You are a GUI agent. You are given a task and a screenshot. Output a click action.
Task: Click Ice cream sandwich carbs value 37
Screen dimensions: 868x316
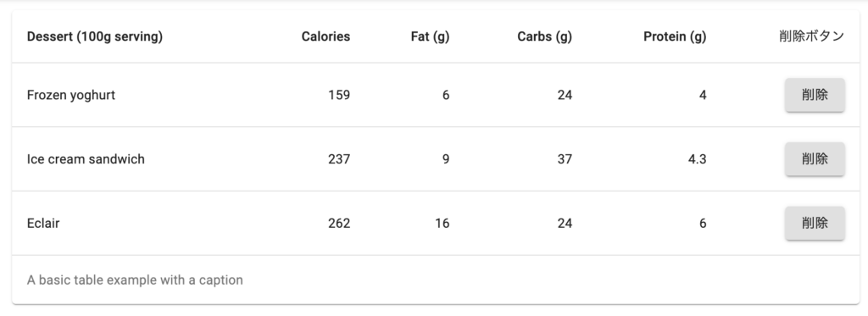tap(565, 159)
